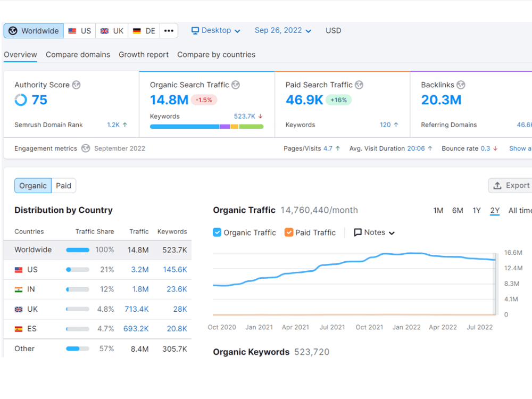Click the globe icon beside Engagement metrics

pos(86,148)
